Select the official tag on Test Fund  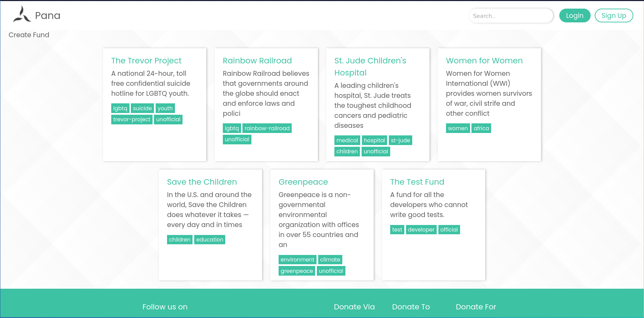(x=449, y=229)
